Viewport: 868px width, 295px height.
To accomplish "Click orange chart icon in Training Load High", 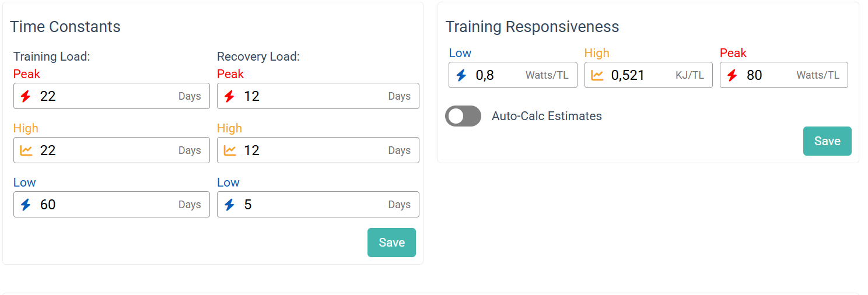I will 26,150.
